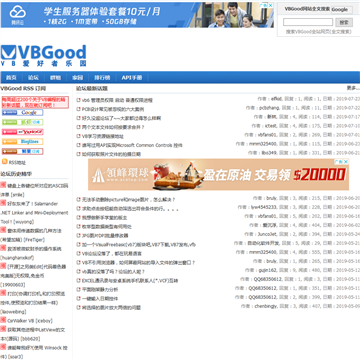Click the site search text field

point(308,22)
